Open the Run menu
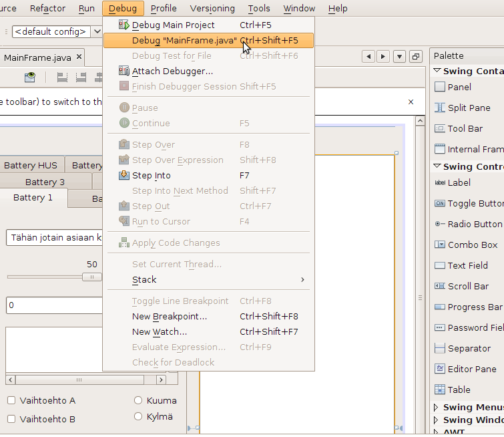The height and width of the screenshot is (437, 504). point(87,9)
